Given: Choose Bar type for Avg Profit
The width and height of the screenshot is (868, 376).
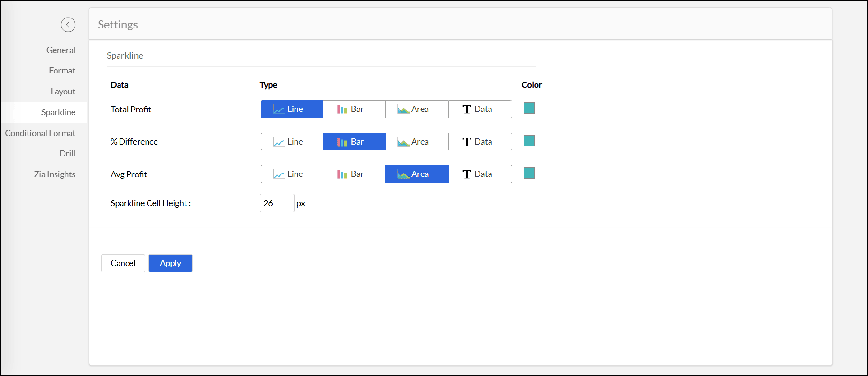Looking at the screenshot, I should (354, 174).
